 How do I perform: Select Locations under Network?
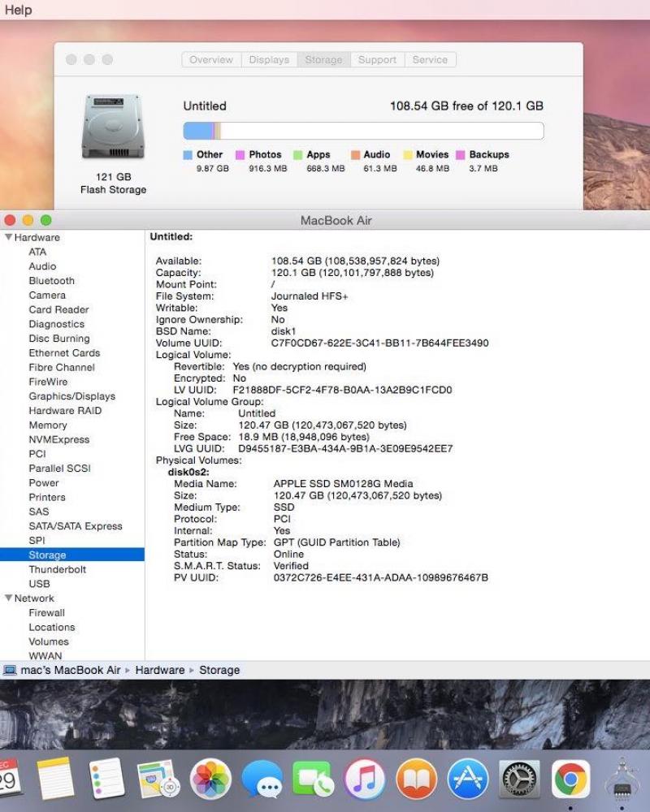pyautogui.click(x=52, y=628)
